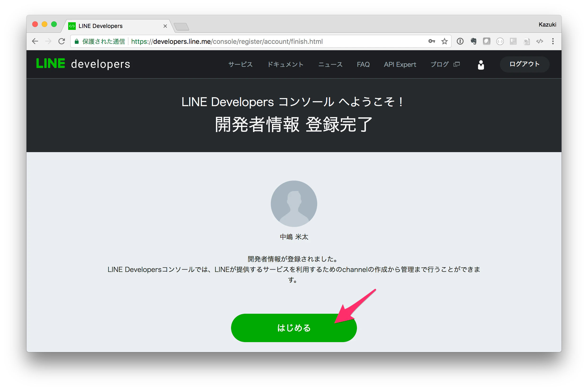Open the FAQ navigation item
The image size is (588, 390).
[363, 64]
